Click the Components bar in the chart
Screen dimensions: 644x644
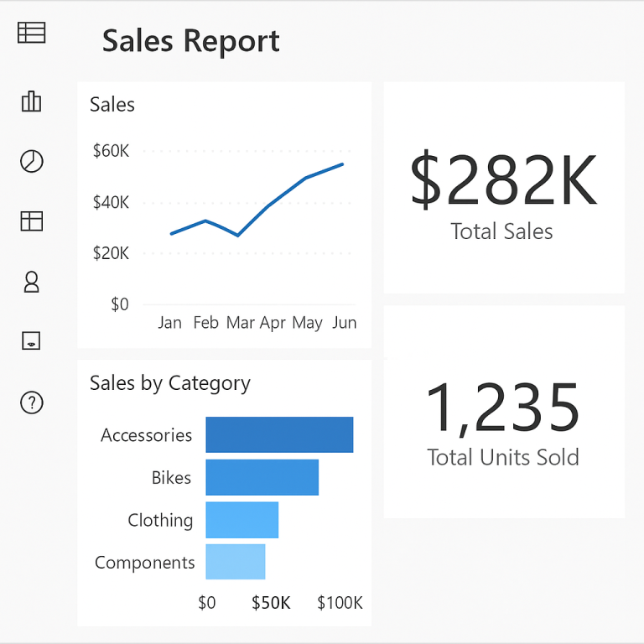tap(235, 562)
